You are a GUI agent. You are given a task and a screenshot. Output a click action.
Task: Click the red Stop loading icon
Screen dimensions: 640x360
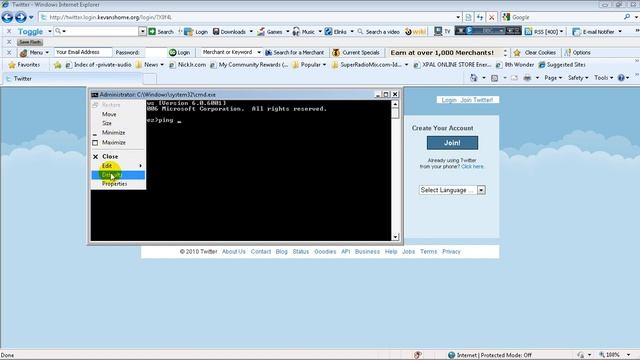tap(492, 17)
